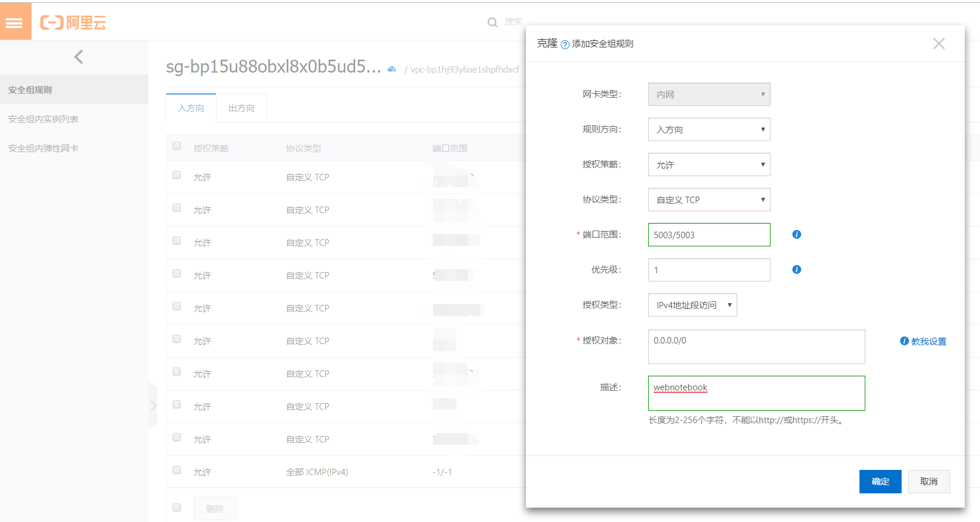Open the 授权类型 dropdown showing IPv4地址段访问

693,305
